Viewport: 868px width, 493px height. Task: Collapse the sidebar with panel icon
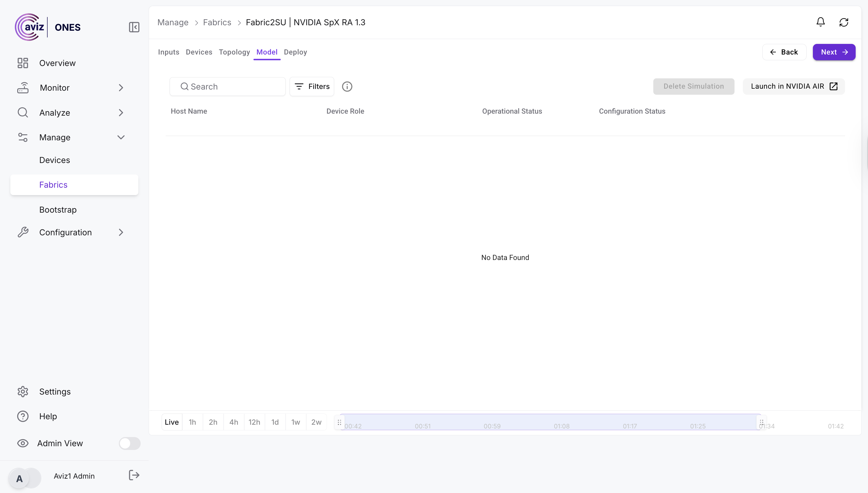[x=134, y=27]
